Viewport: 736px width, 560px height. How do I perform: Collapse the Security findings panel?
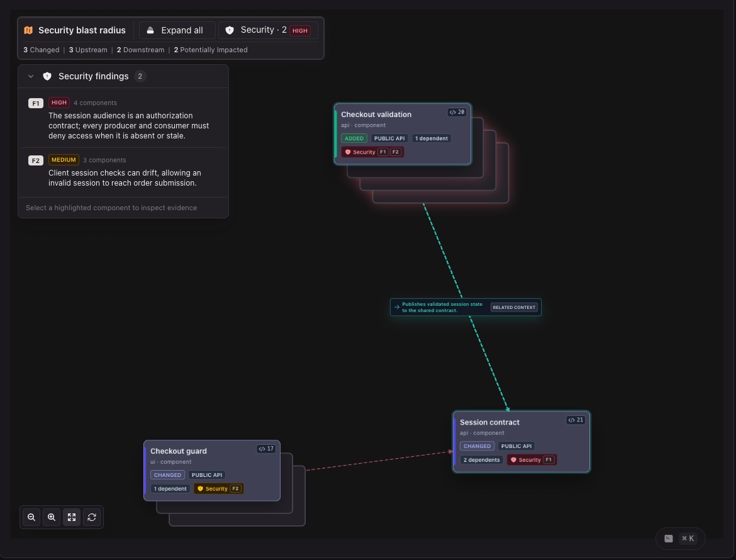31,76
